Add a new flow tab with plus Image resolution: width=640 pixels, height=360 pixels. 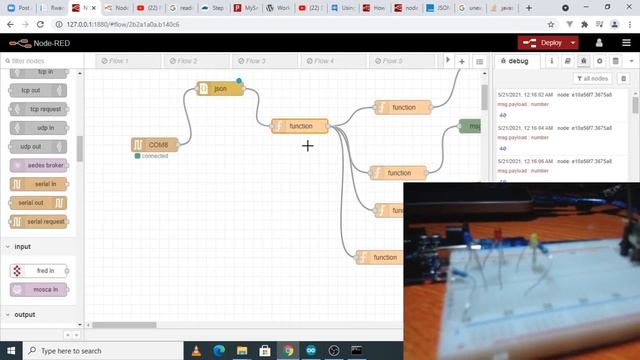click(462, 62)
